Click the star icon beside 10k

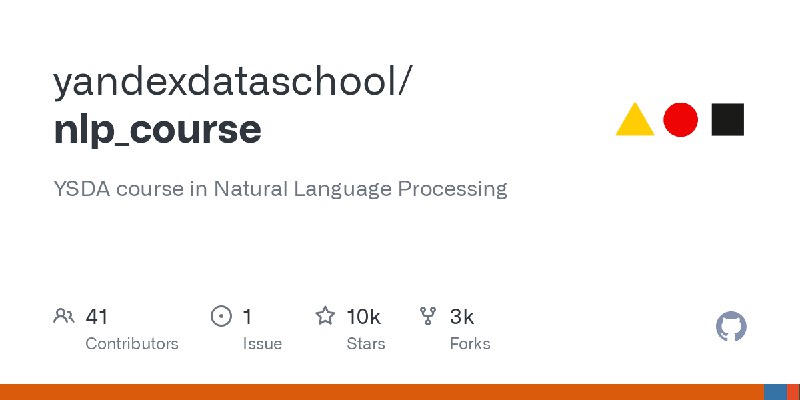coord(325,316)
